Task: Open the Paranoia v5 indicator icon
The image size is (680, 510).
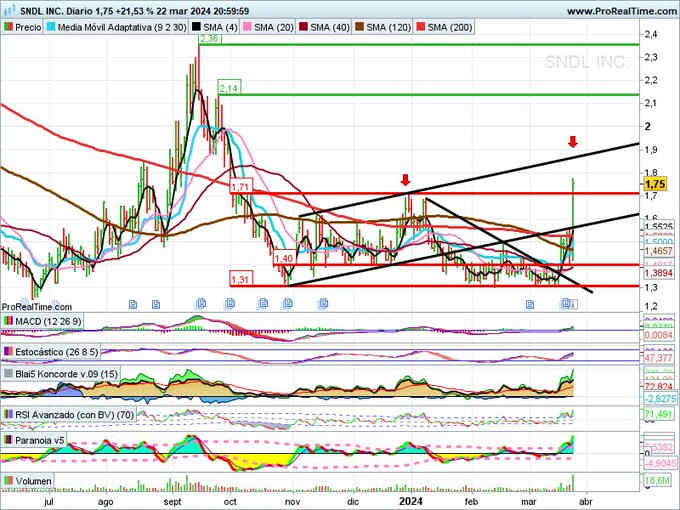Action: pyautogui.click(x=8, y=440)
